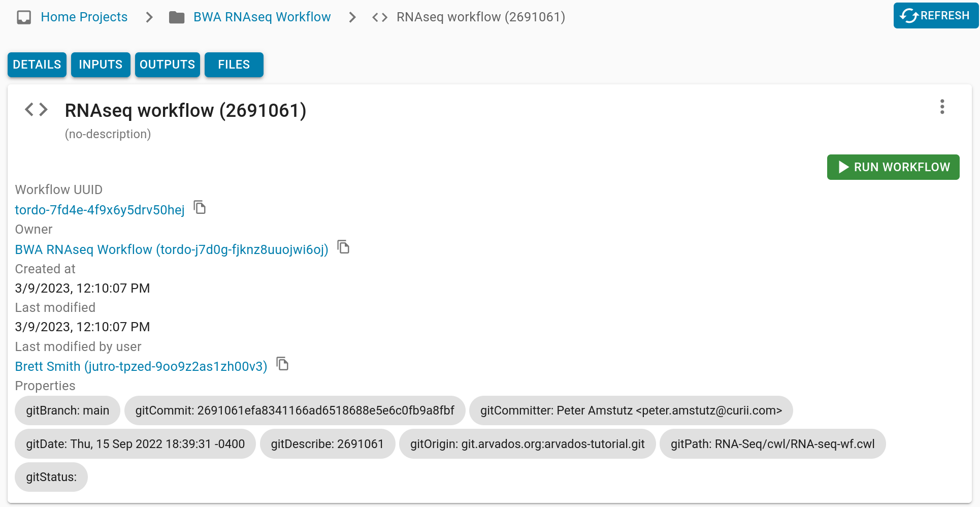Image resolution: width=980 pixels, height=507 pixels.
Task: Click the workflow code icon in breadcrumb
Action: click(x=380, y=17)
